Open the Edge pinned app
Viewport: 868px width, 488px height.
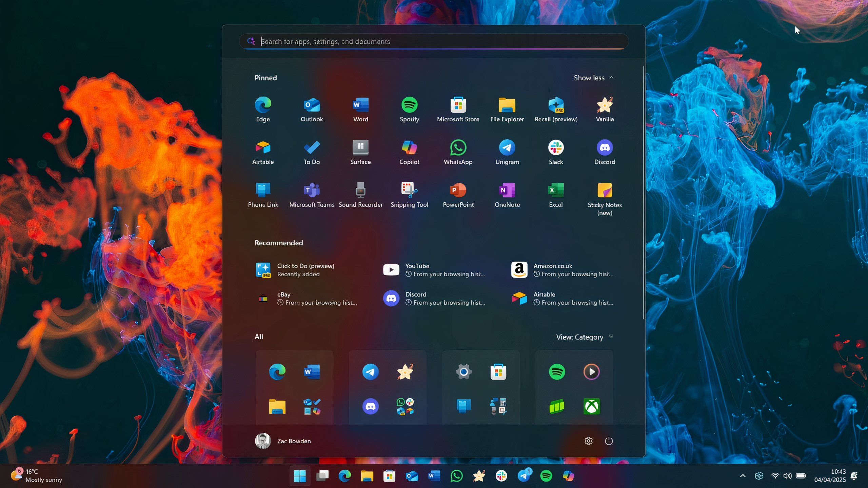(x=263, y=109)
